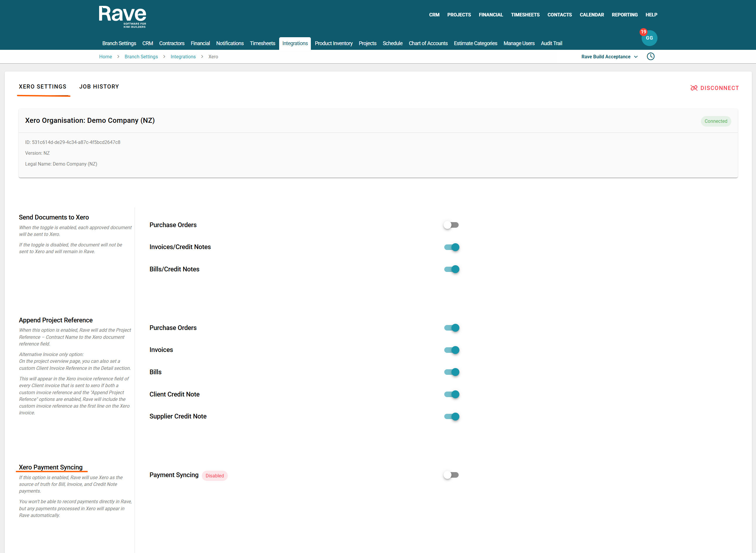Click breadcrumb chevron after Home
756x553 pixels.
pyautogui.click(x=118, y=57)
